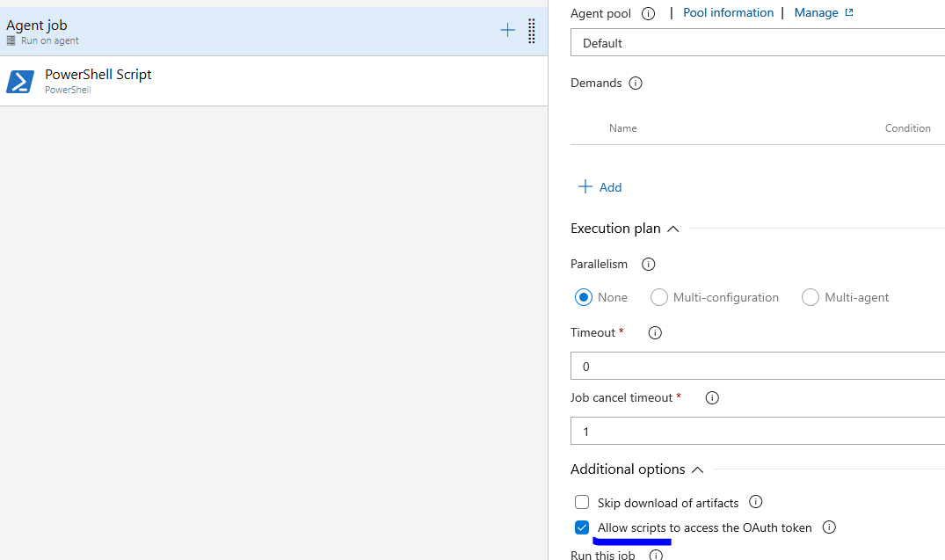Screen dimensions: 945x560
Task: Click the Demands label
Action: 596,84
